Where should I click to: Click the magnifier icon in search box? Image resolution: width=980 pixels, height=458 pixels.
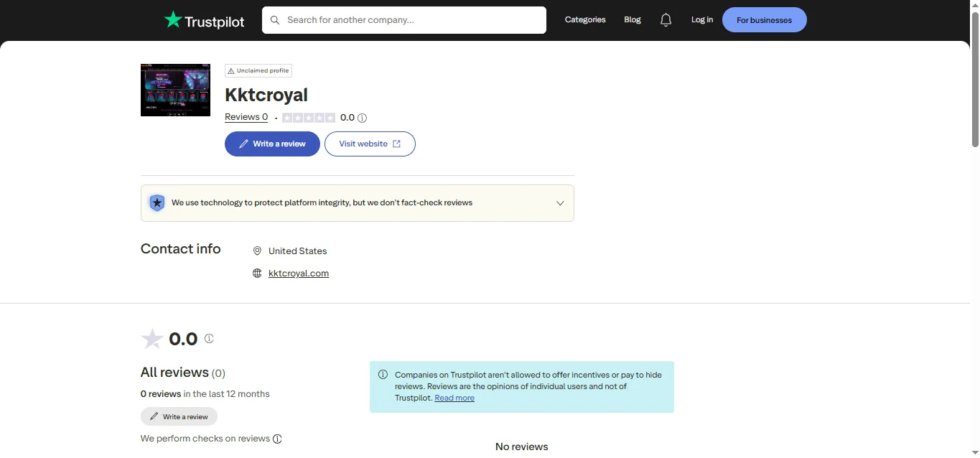click(275, 20)
